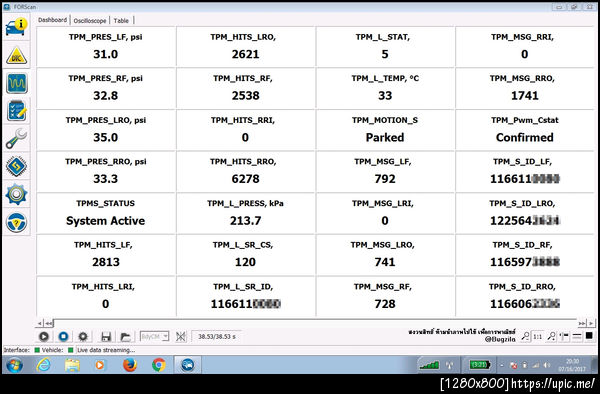The height and width of the screenshot is (394, 600).
Task: Open the service procedures wrench icon
Action: 16,139
